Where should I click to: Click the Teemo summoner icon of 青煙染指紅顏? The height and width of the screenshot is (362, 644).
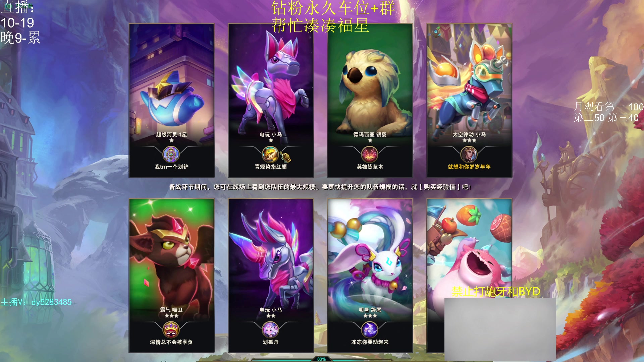coord(270,155)
